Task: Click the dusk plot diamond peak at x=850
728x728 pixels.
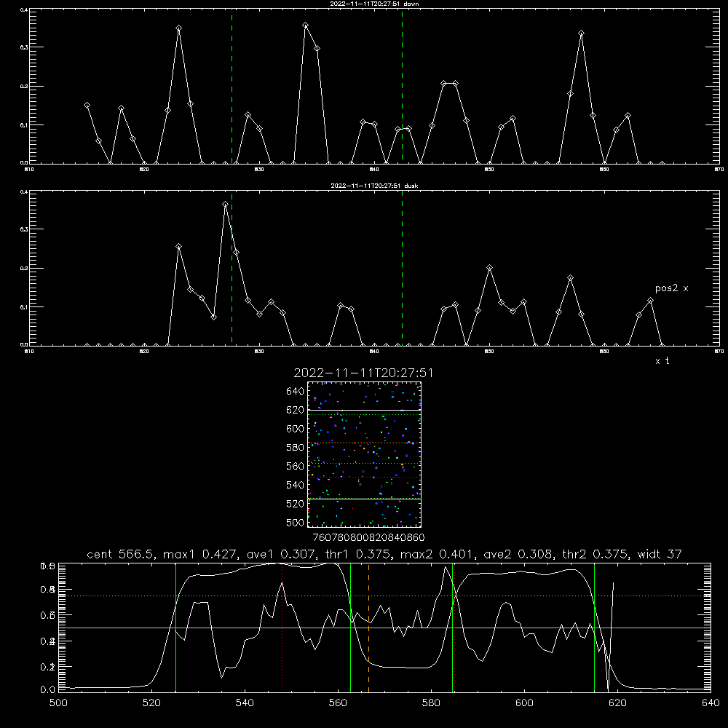Action: coord(489,268)
